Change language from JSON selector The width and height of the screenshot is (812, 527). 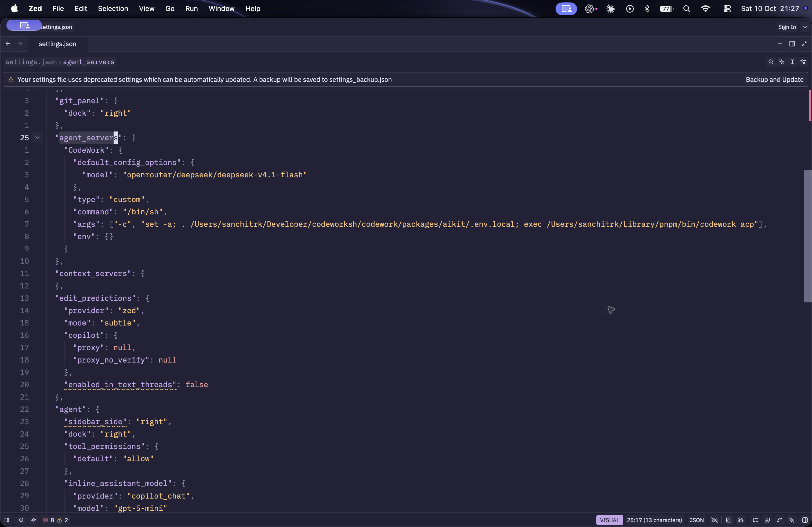point(697,520)
